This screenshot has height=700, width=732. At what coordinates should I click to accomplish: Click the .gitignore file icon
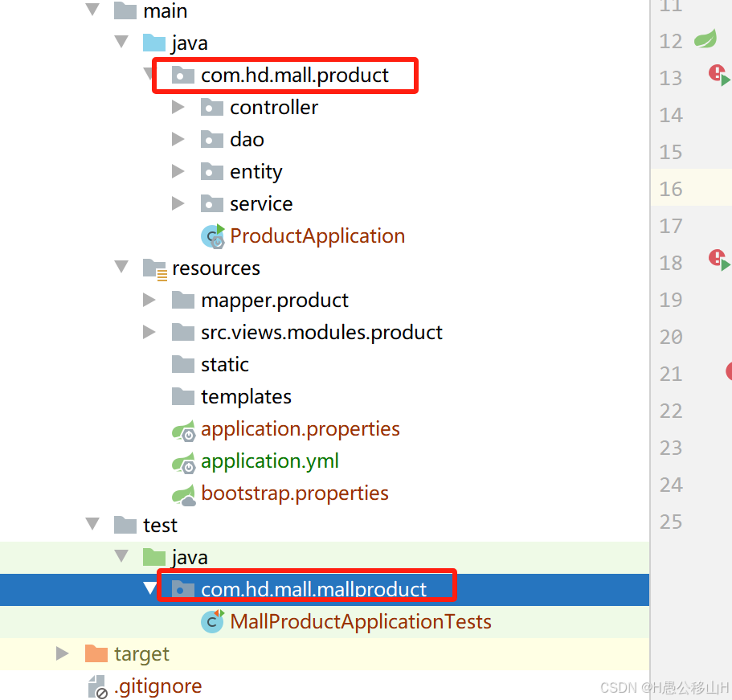pyautogui.click(x=95, y=686)
